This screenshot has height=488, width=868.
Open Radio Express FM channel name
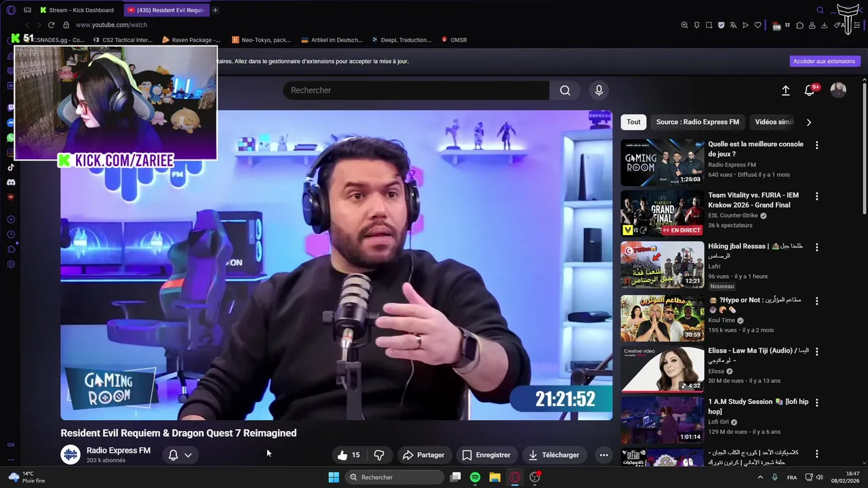119,451
